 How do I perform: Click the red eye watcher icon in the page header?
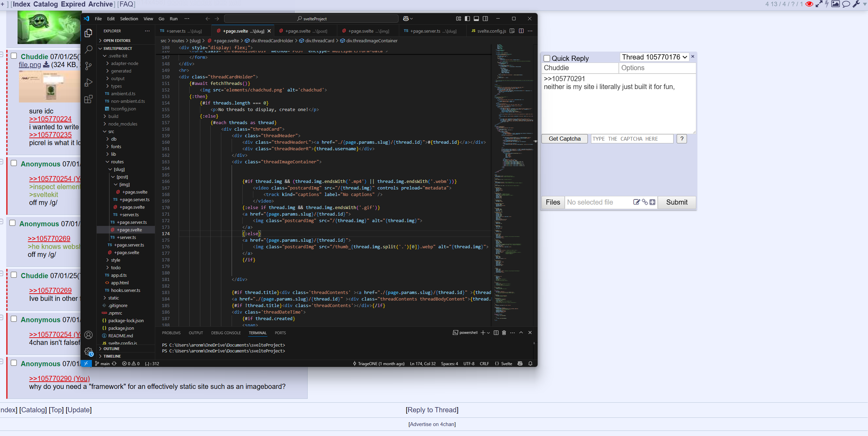pos(809,4)
